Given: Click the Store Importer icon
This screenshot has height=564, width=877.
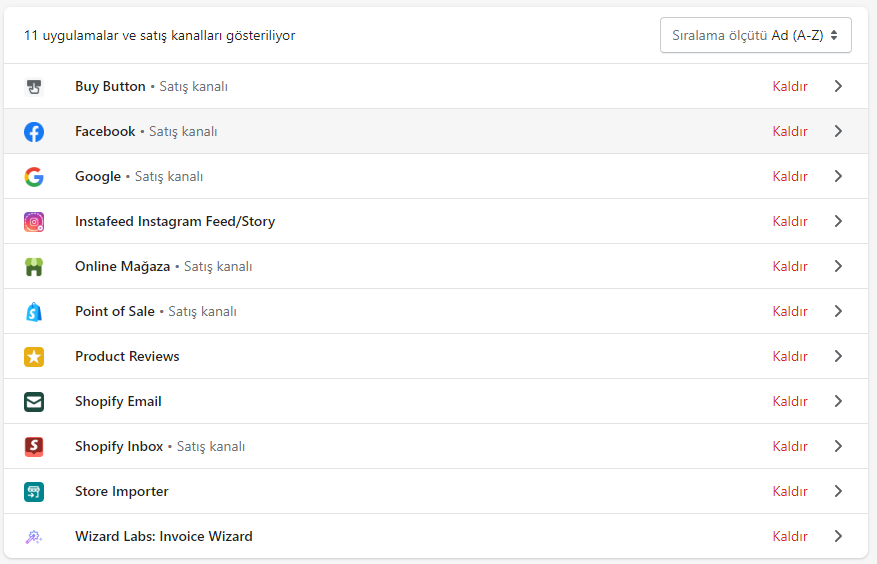Looking at the screenshot, I should [34, 492].
